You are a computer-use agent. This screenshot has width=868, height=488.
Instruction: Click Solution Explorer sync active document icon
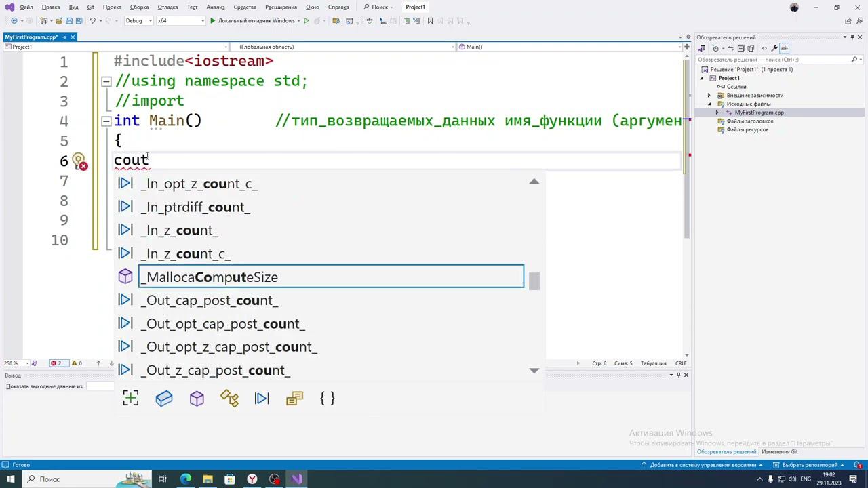point(731,48)
